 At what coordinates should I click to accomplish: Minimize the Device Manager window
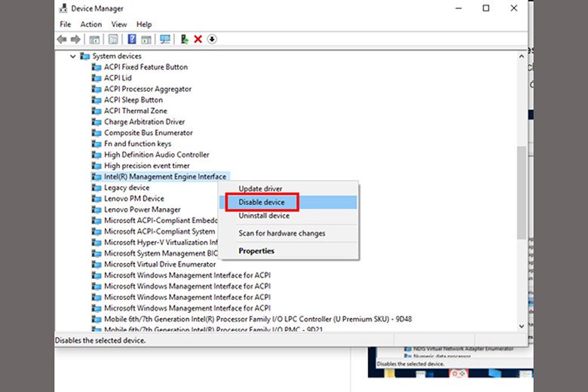pyautogui.click(x=458, y=8)
